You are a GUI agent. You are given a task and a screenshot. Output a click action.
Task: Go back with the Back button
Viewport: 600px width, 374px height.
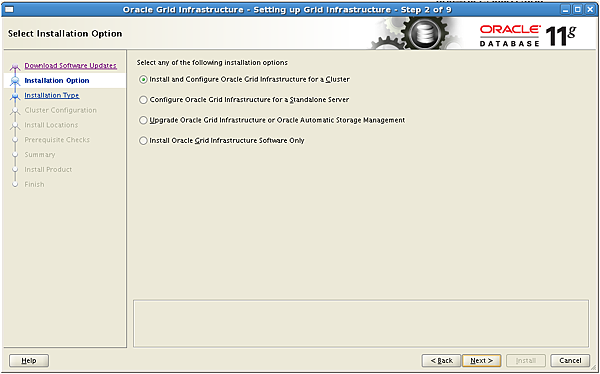(x=442, y=361)
